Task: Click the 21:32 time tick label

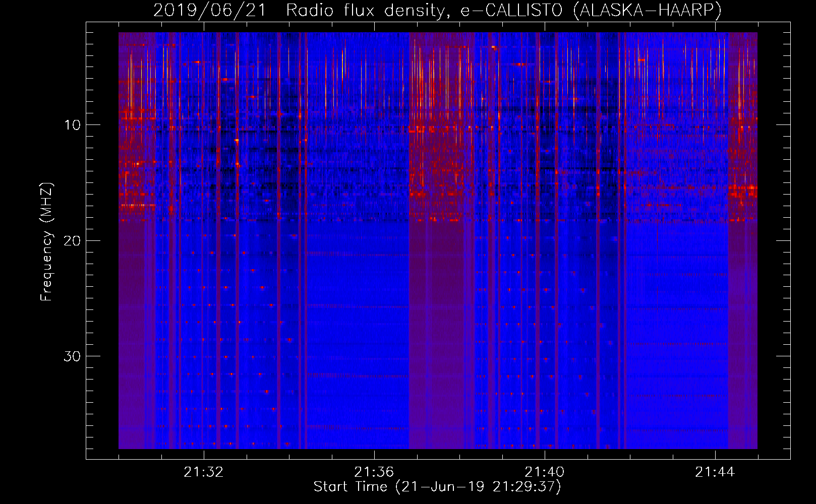Action: [203, 472]
